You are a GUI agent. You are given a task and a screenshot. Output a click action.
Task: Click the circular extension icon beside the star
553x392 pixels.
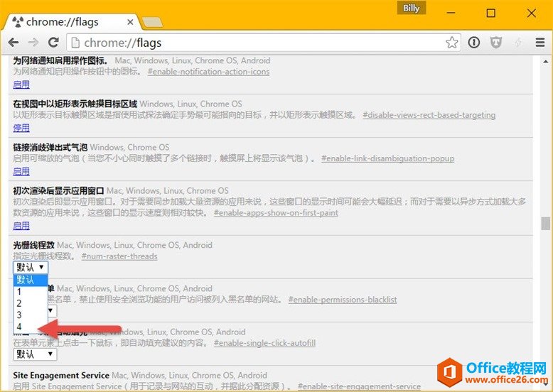[x=474, y=43]
